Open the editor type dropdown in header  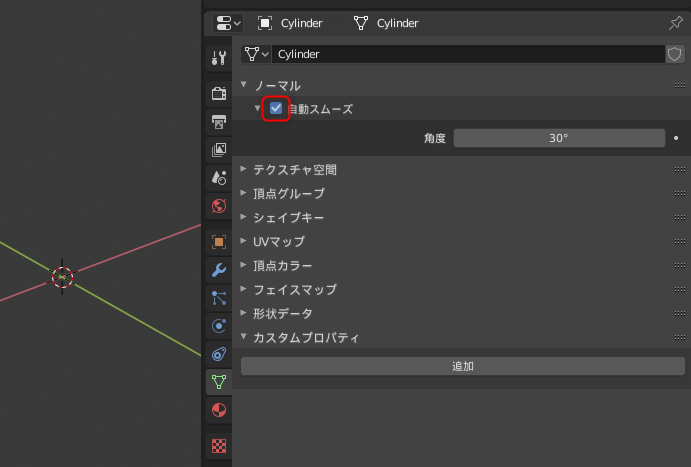click(x=228, y=23)
